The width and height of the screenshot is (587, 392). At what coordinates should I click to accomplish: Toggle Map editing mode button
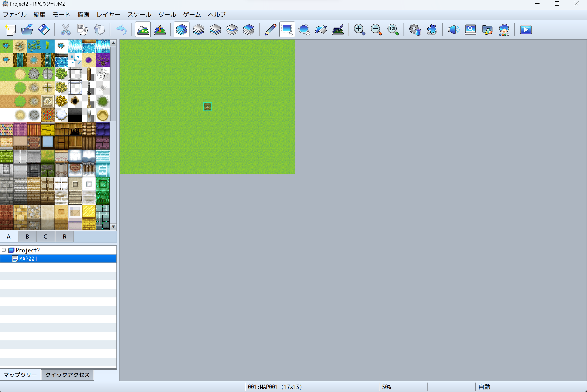(x=143, y=30)
